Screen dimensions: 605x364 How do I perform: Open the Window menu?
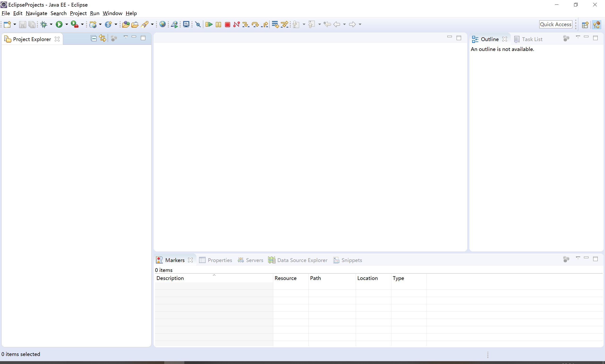[x=112, y=13]
